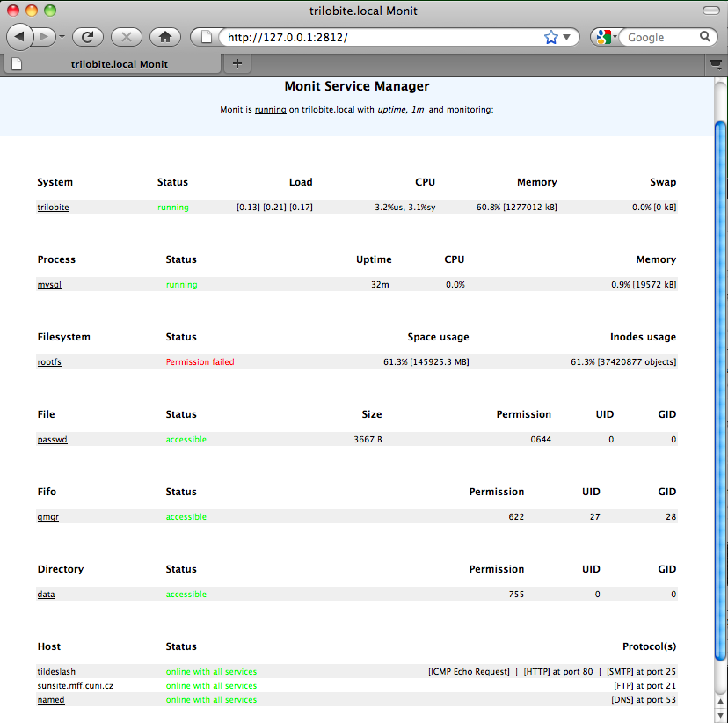Click the data permission value 755
The width and height of the screenshot is (728, 723).
point(516,594)
